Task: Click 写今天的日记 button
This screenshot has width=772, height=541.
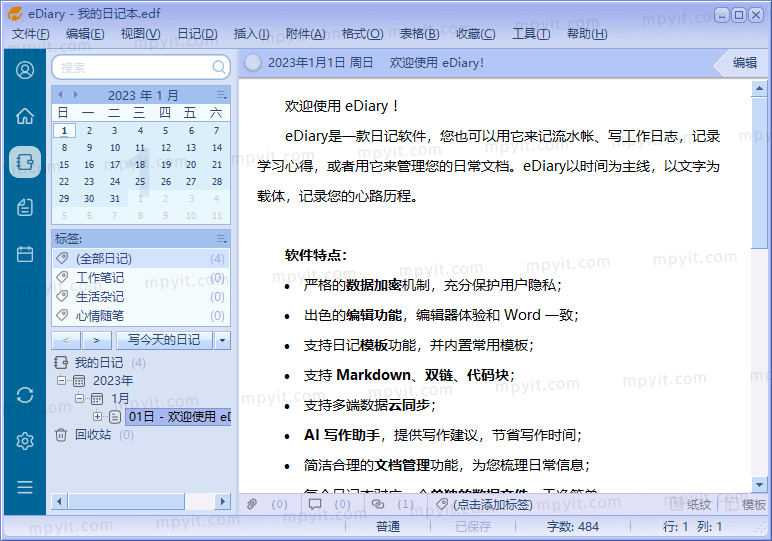Action: click(x=164, y=340)
